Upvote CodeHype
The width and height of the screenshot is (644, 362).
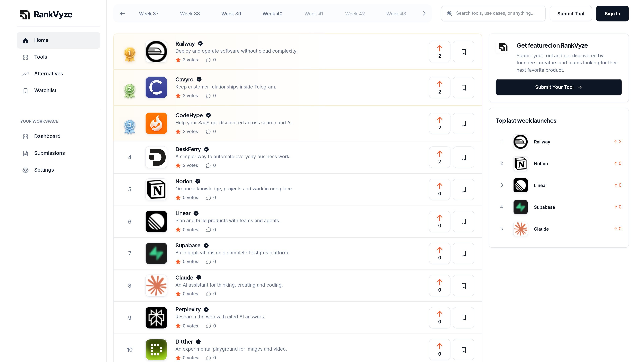pyautogui.click(x=440, y=123)
